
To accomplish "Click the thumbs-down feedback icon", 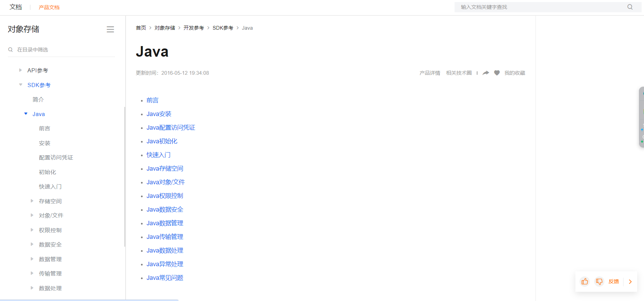I will [599, 282].
